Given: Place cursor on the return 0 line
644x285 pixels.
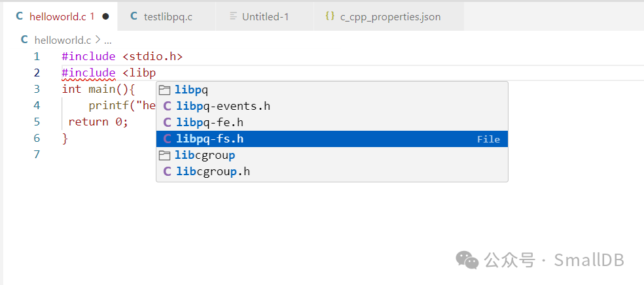Looking at the screenshot, I should pyautogui.click(x=98, y=122).
